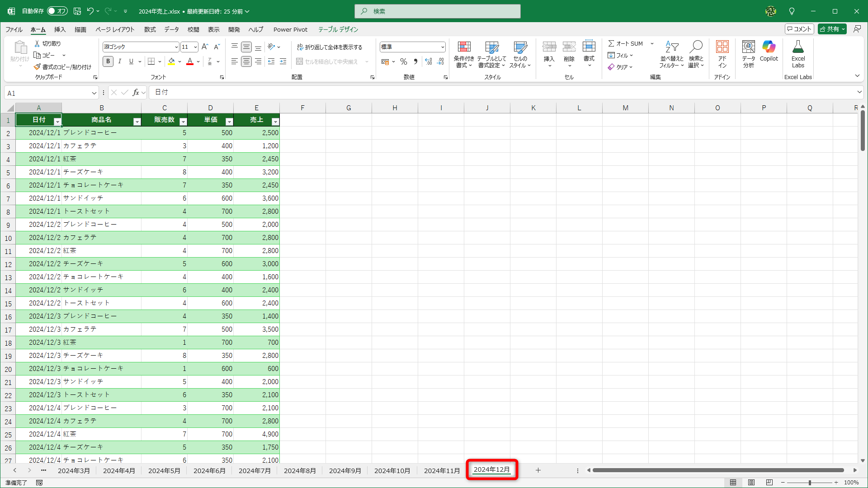This screenshot has width=868, height=488.
Task: Open the Comments button
Action: tap(799, 29)
